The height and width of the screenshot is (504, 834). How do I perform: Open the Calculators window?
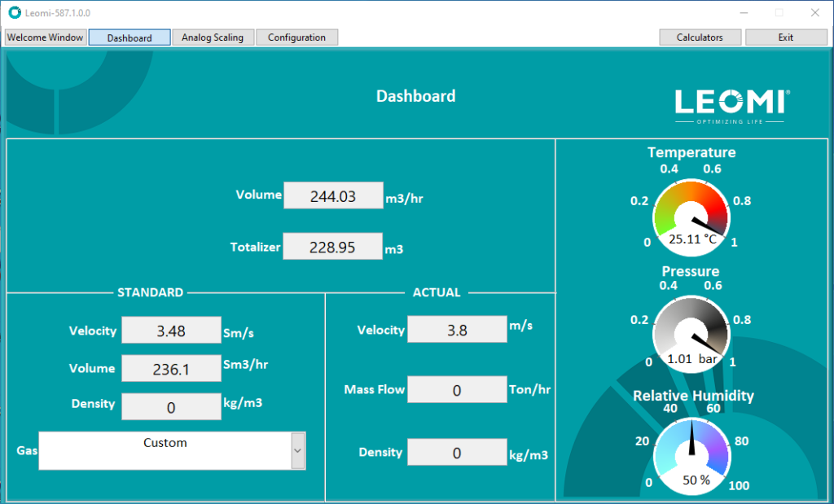699,37
